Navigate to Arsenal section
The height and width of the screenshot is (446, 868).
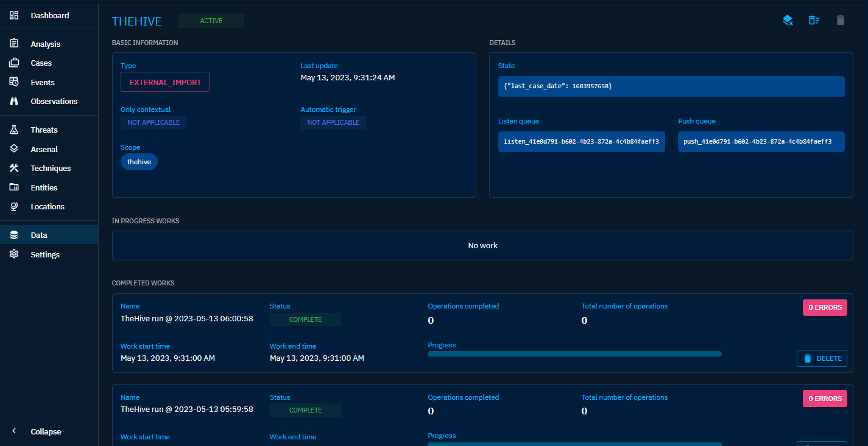tap(49, 149)
